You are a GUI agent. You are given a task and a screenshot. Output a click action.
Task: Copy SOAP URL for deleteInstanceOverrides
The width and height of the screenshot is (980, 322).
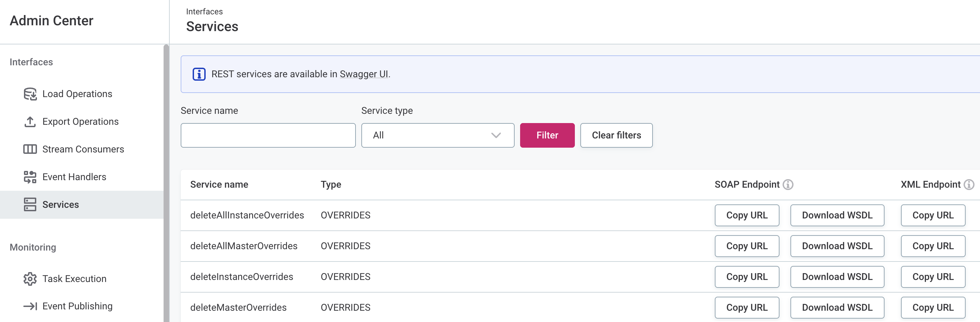point(747,277)
